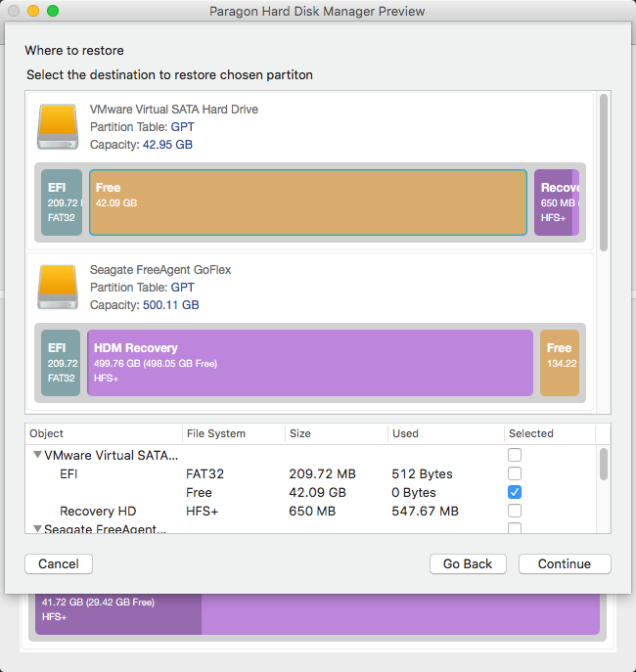Click the 42.09 GB size cell
Image resolution: width=636 pixels, height=672 pixels.
point(317,492)
